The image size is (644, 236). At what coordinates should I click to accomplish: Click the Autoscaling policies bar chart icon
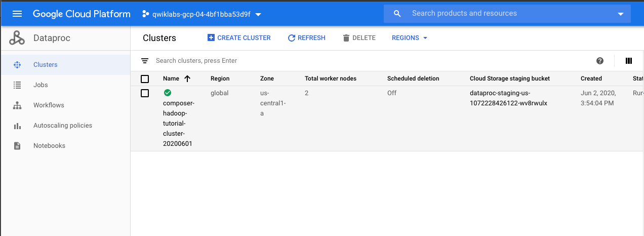(x=17, y=126)
